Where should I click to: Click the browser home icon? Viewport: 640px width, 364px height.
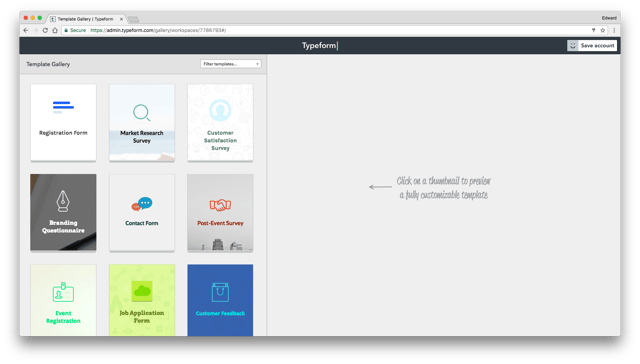(x=55, y=30)
